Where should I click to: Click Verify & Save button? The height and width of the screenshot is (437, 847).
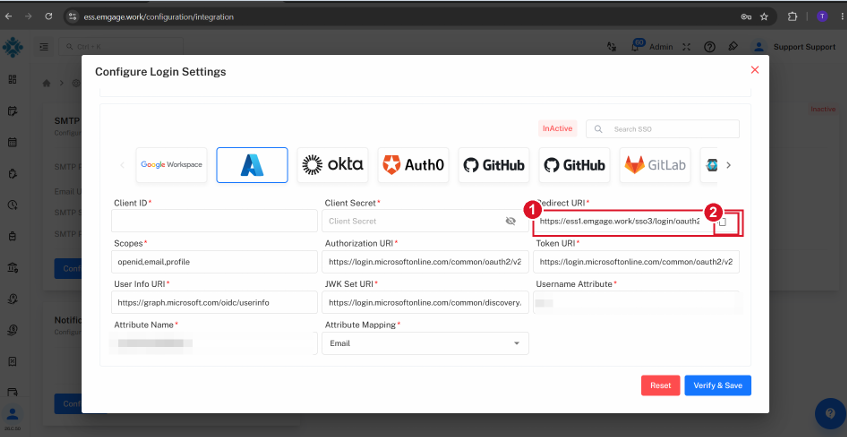(x=718, y=386)
